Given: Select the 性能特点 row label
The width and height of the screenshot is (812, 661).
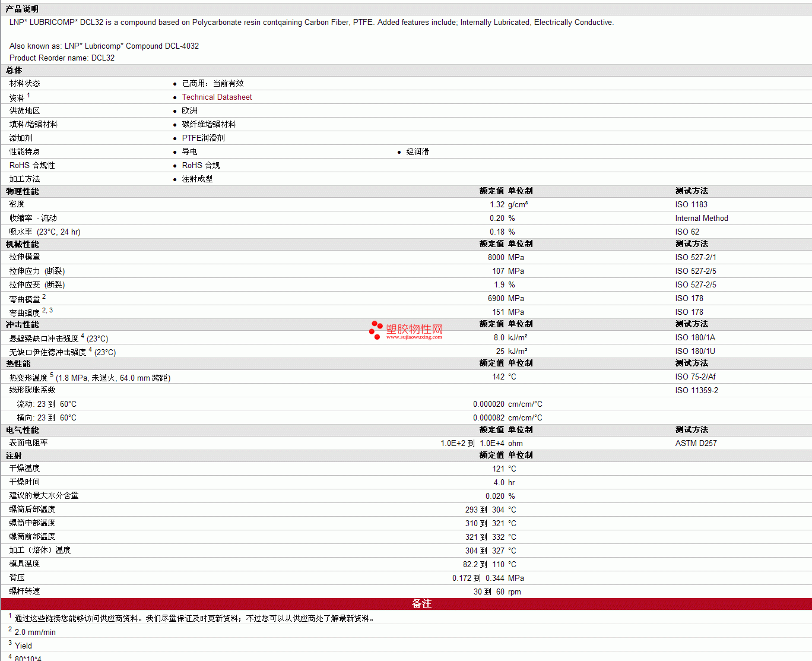Looking at the screenshot, I should click(25, 151).
